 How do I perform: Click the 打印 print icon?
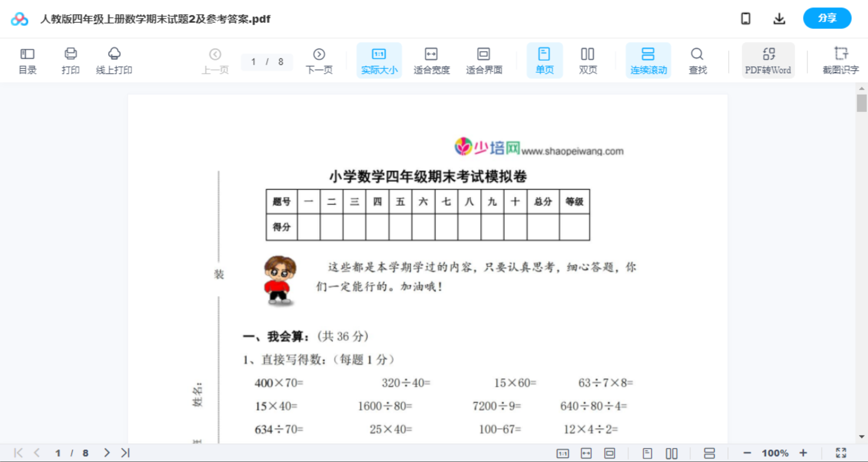tap(70, 60)
